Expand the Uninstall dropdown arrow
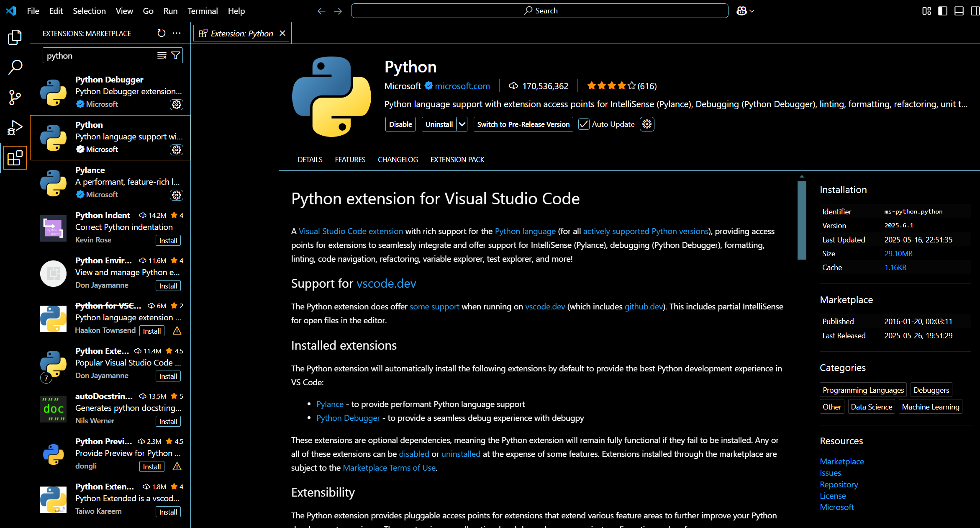980x528 pixels. 462,124
